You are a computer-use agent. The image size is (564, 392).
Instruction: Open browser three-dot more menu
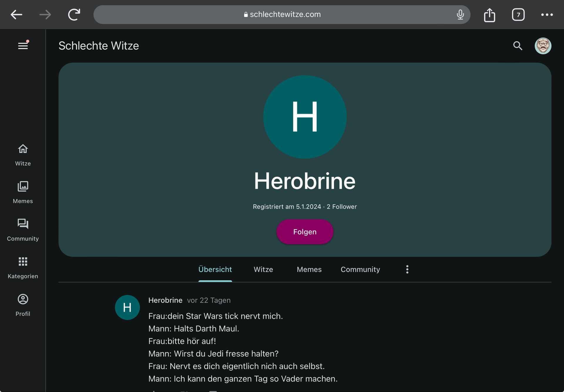547,15
